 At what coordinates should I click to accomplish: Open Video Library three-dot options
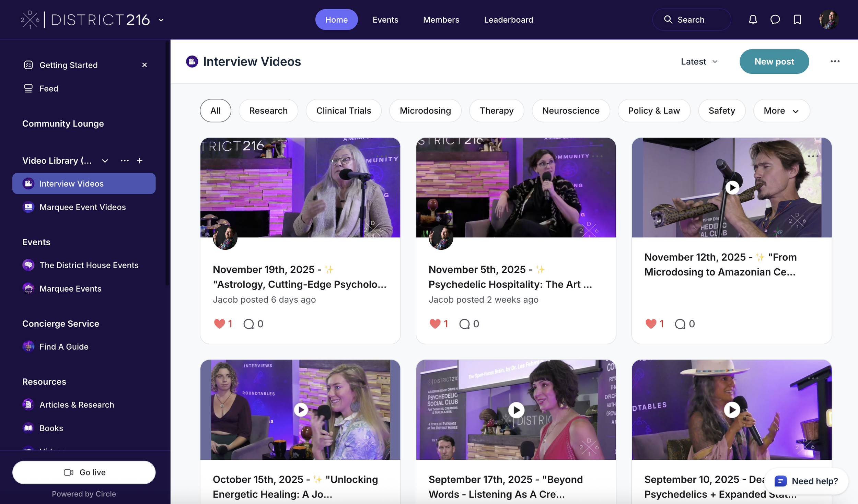tap(125, 161)
